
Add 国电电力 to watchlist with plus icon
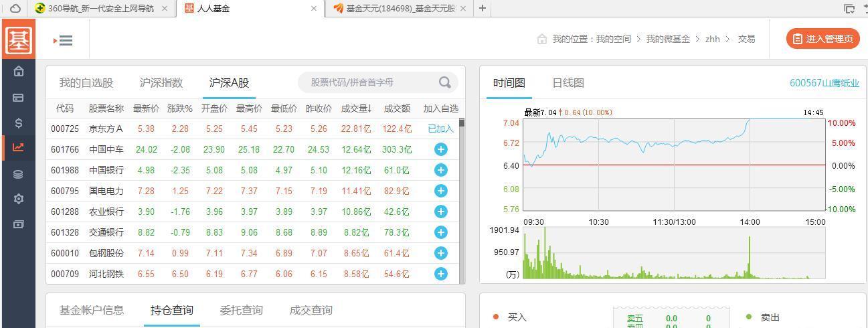[440, 191]
